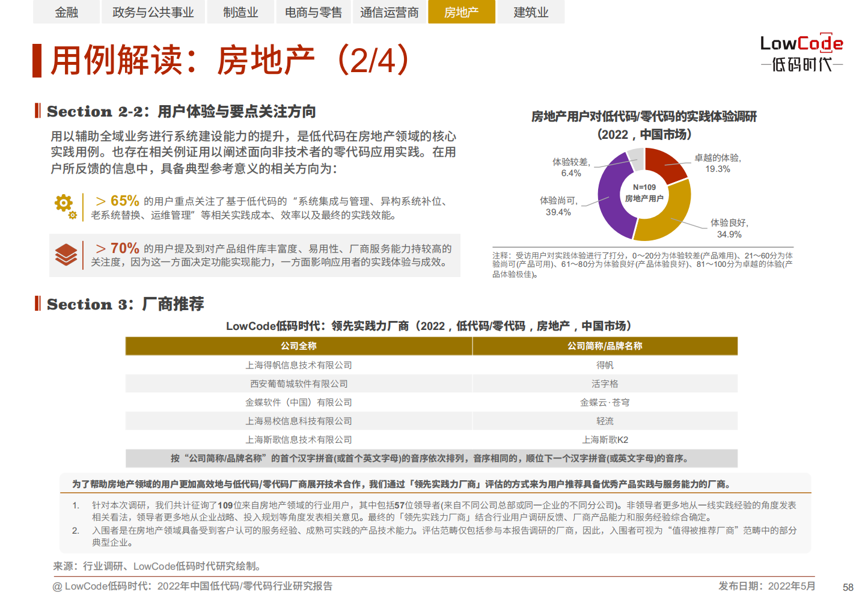Click the bold 为了帮助房地产领域的用户 statement
868x601 pixels.
[402, 484]
